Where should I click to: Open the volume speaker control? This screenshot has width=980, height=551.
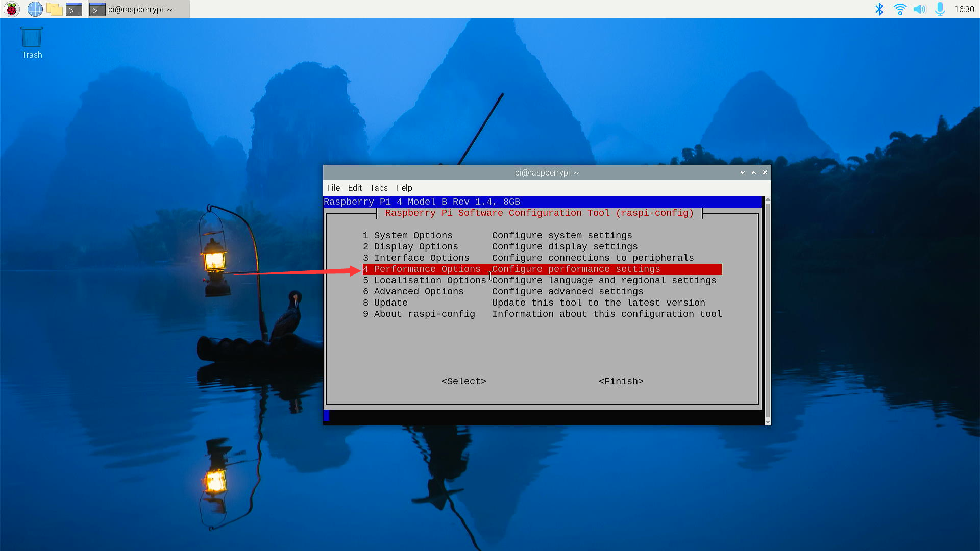(920, 9)
